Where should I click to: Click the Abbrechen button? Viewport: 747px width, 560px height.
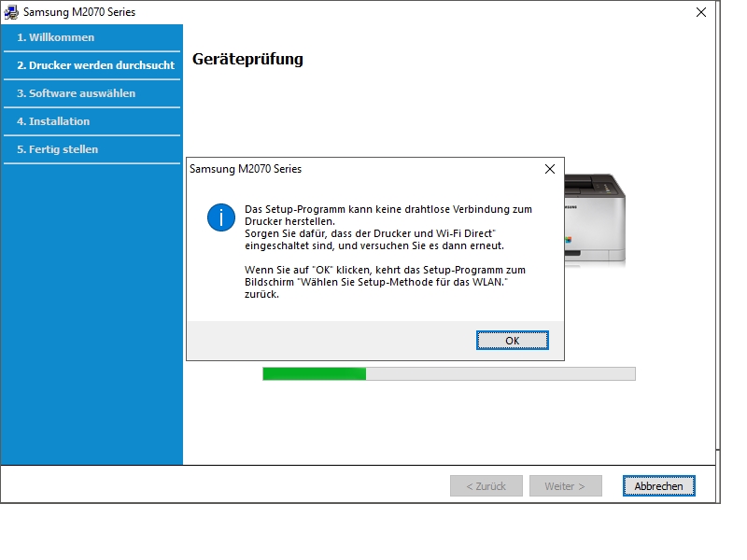658,486
